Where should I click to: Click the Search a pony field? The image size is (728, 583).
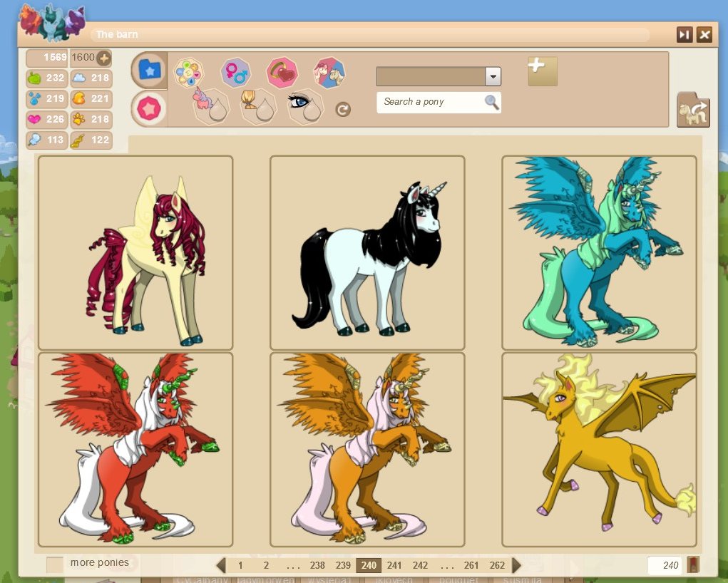pos(431,102)
